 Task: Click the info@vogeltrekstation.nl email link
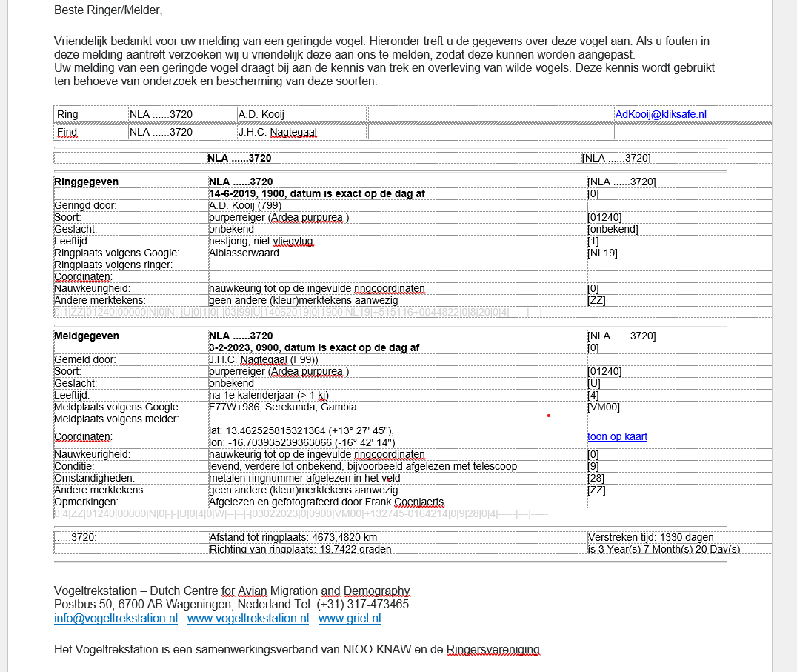click(x=116, y=618)
